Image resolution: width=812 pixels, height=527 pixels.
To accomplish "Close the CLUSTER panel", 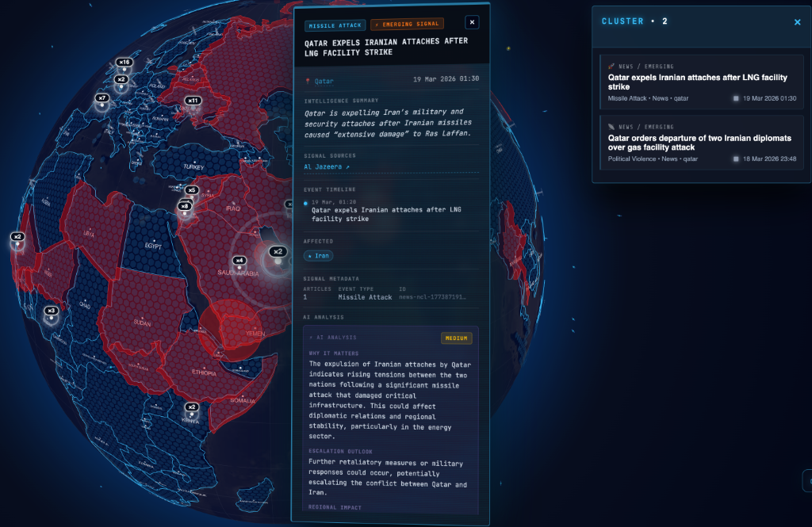I will (x=797, y=22).
